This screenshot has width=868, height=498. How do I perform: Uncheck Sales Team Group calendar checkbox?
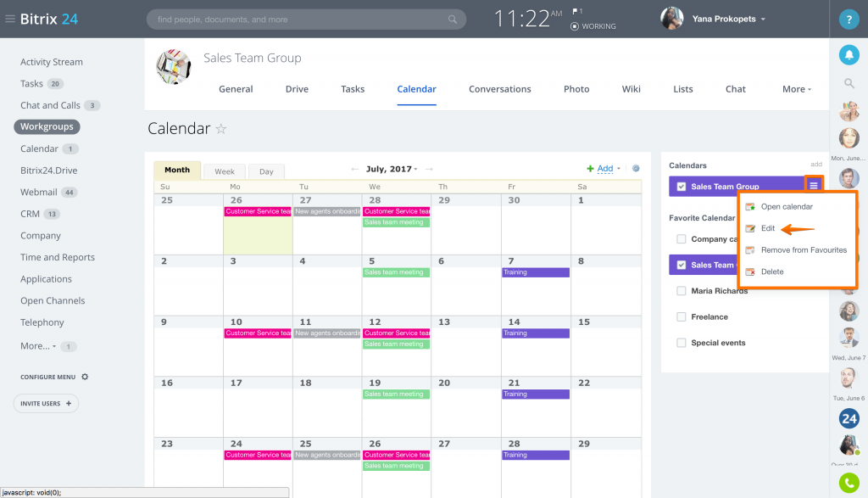pos(681,187)
